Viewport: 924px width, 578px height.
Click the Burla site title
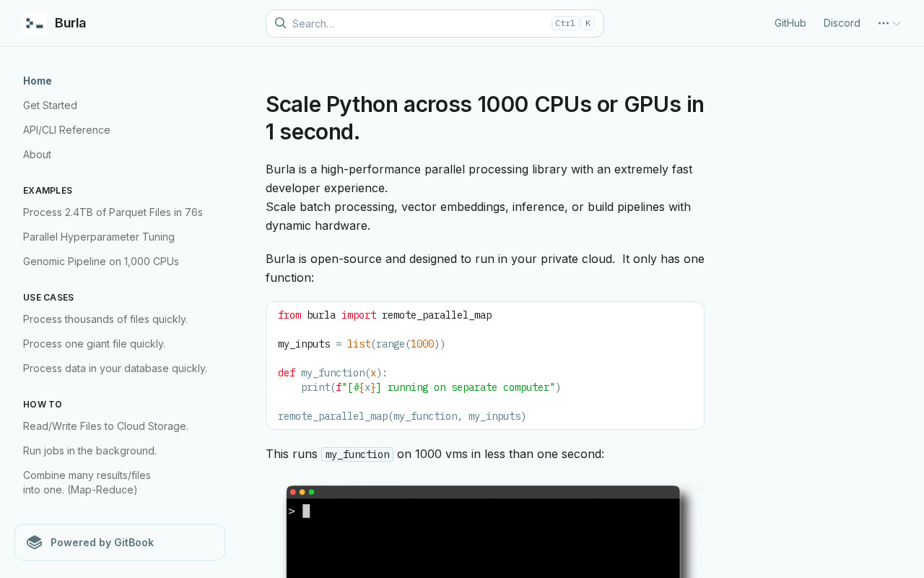click(x=71, y=23)
